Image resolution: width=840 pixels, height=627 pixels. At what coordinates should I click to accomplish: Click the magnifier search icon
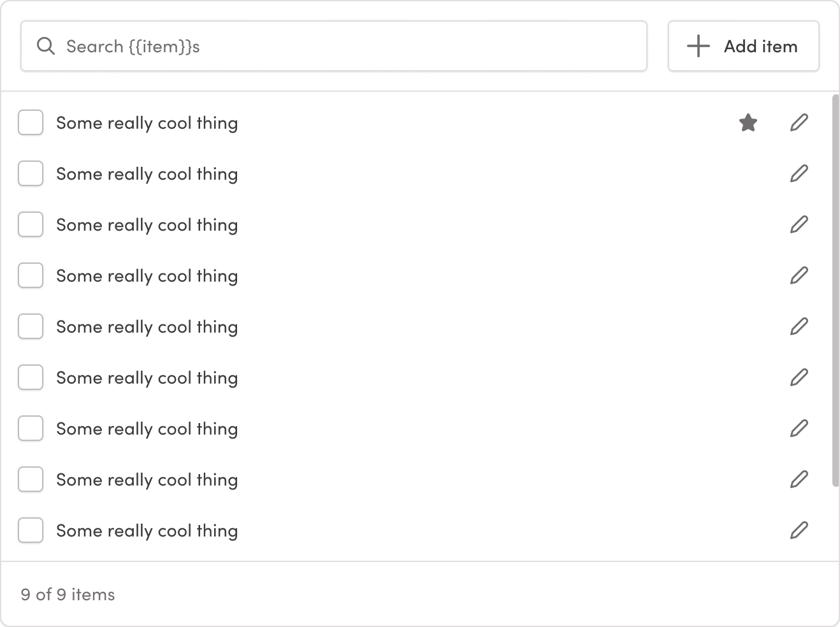(x=46, y=46)
